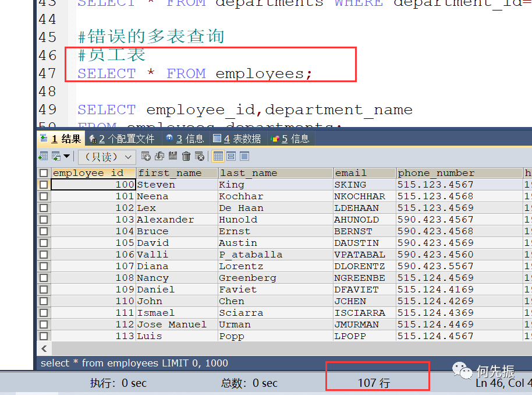
Task: Select the phone number cell 590.423.4567
Action: (459, 220)
